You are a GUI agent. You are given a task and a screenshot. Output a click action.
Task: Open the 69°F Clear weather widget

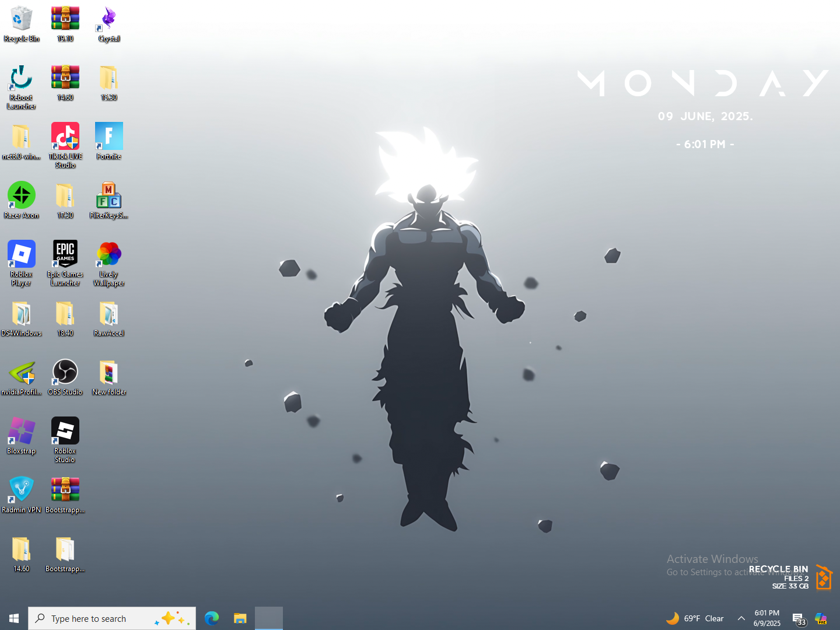(695, 618)
